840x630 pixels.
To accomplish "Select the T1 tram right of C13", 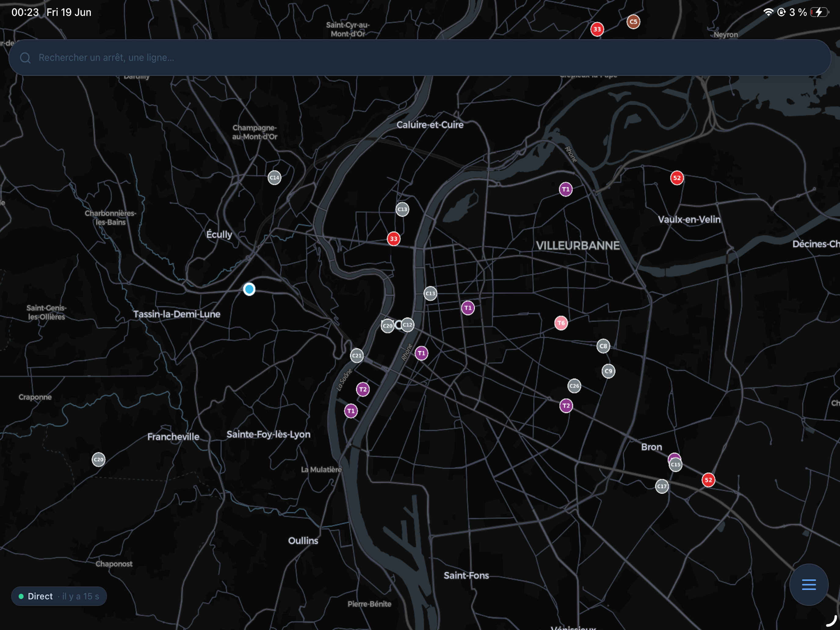I will pyautogui.click(x=468, y=308).
